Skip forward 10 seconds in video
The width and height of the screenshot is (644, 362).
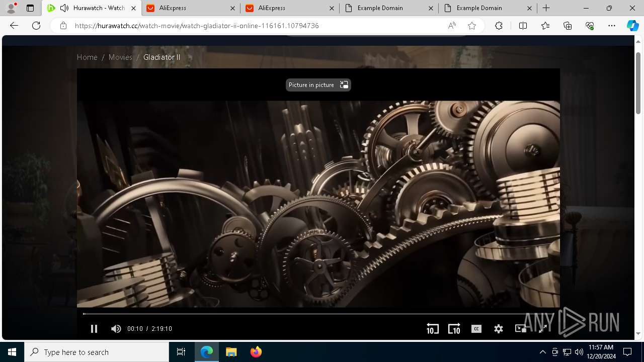coord(454,329)
